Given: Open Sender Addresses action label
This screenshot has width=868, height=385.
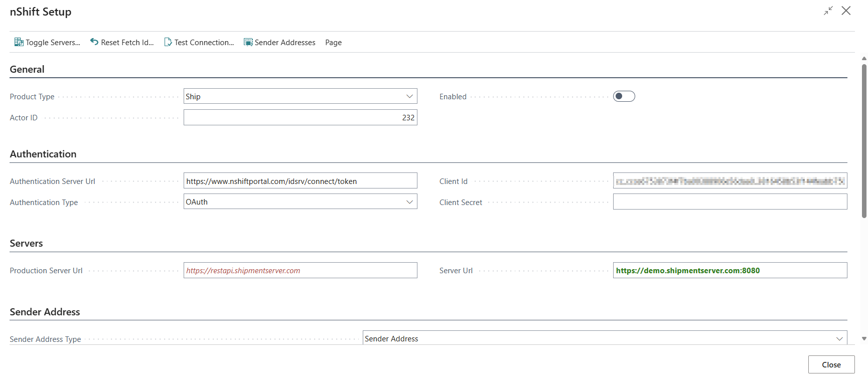Looking at the screenshot, I should pos(285,43).
